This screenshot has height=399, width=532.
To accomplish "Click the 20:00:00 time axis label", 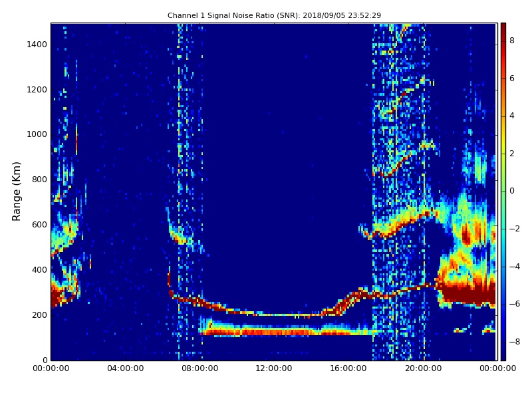I will click(x=423, y=368).
